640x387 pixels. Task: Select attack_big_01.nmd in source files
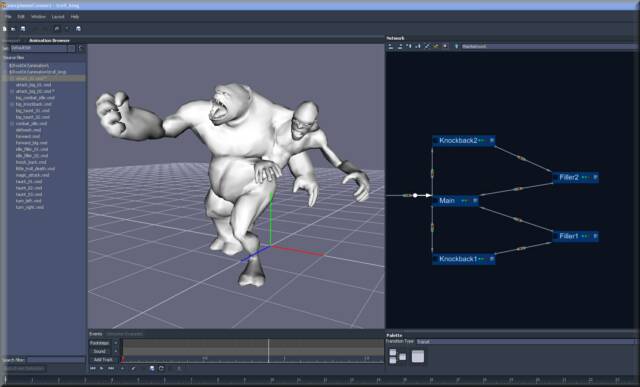[33, 85]
